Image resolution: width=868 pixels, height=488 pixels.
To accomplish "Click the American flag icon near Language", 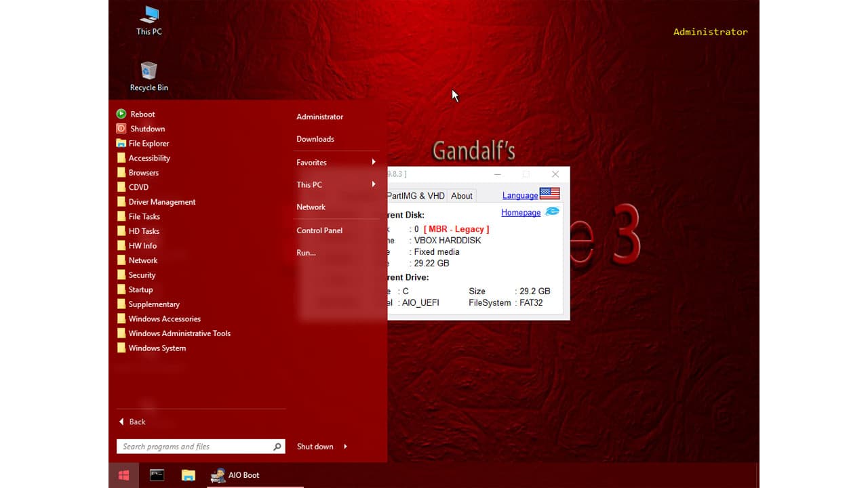I will click(x=550, y=194).
